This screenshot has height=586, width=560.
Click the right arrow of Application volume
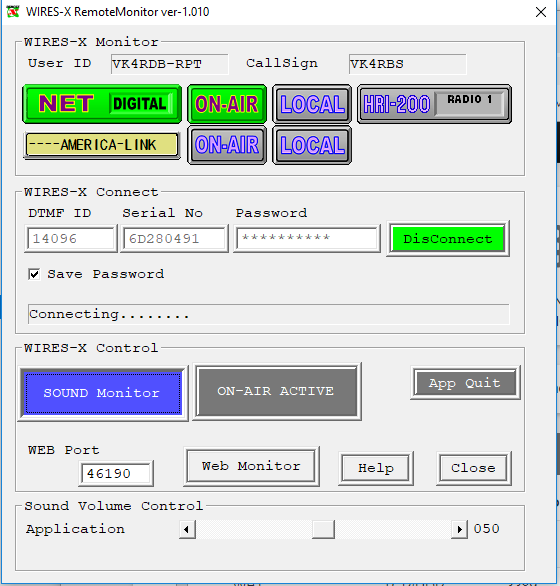click(x=459, y=529)
